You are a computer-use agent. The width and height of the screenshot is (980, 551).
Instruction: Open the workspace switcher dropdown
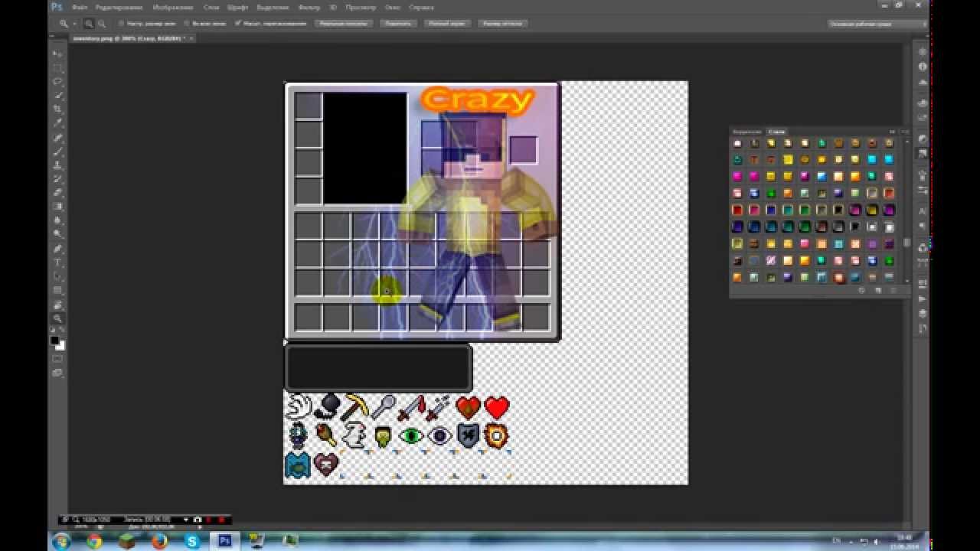(877, 24)
